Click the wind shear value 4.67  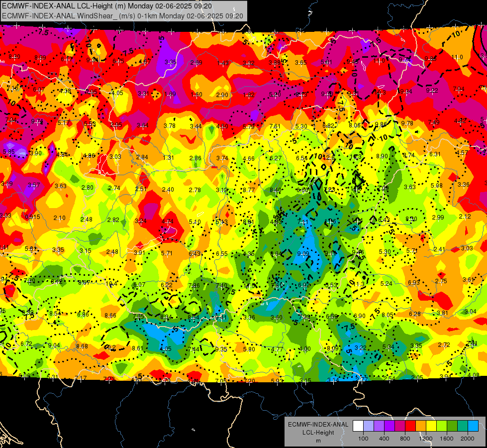pos(145,62)
